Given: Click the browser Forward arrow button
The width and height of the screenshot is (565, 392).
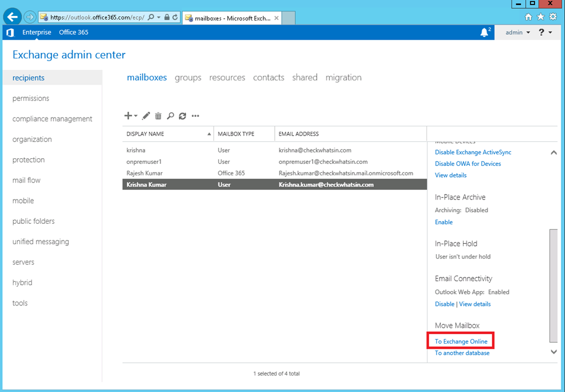Looking at the screenshot, I should point(30,17).
